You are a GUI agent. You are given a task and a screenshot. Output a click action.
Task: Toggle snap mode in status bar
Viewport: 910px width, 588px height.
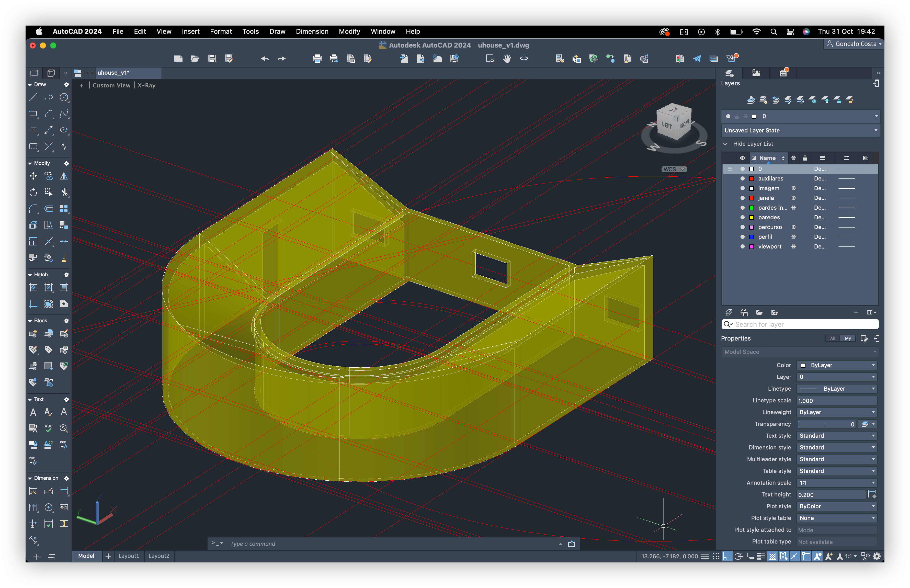(x=716, y=556)
